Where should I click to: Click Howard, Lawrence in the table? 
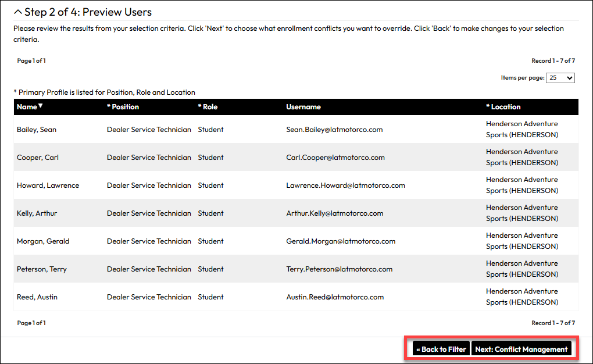pyautogui.click(x=48, y=185)
